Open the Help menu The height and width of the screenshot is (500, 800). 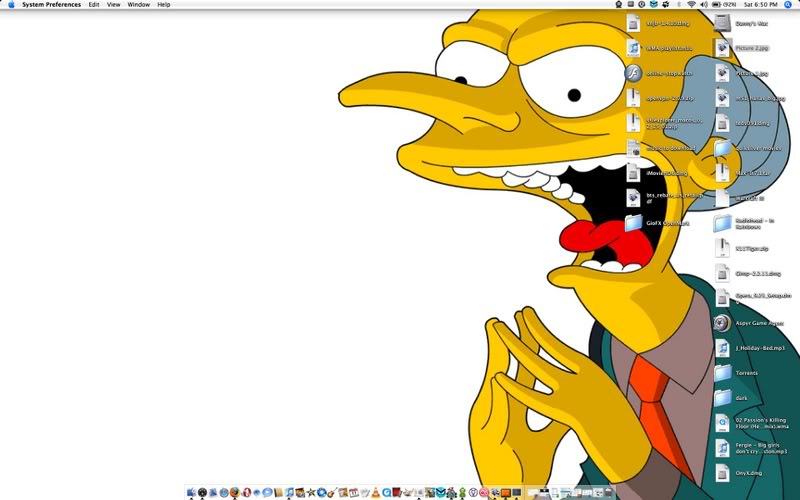(x=164, y=4)
